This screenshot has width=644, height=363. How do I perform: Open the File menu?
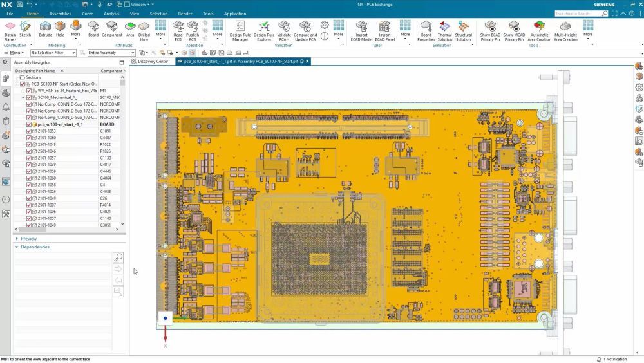[10, 14]
